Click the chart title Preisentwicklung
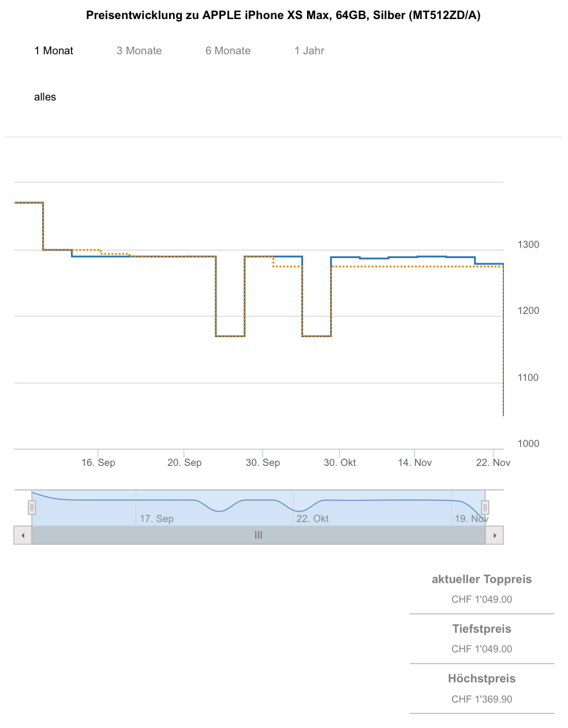The width and height of the screenshot is (568, 728). (283, 16)
